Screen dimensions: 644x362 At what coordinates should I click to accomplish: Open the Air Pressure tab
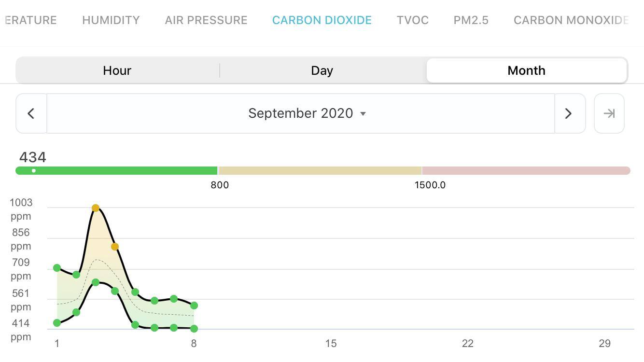206,20
